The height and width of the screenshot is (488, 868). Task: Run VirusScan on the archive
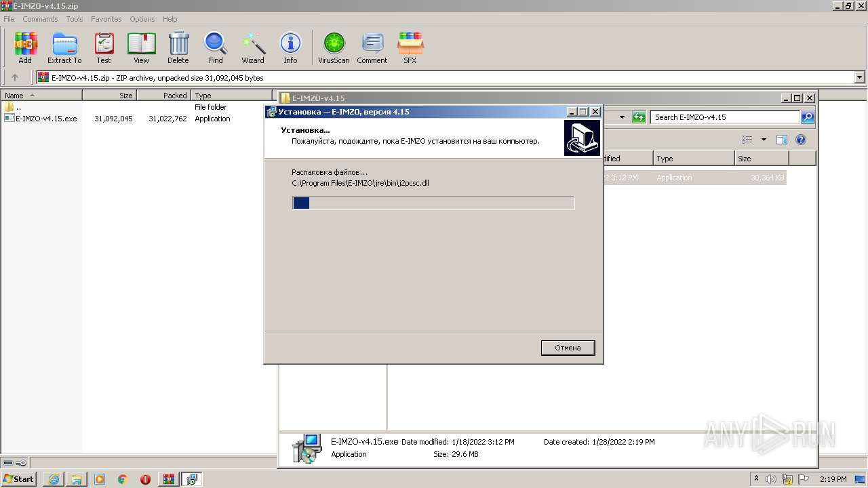coord(334,48)
